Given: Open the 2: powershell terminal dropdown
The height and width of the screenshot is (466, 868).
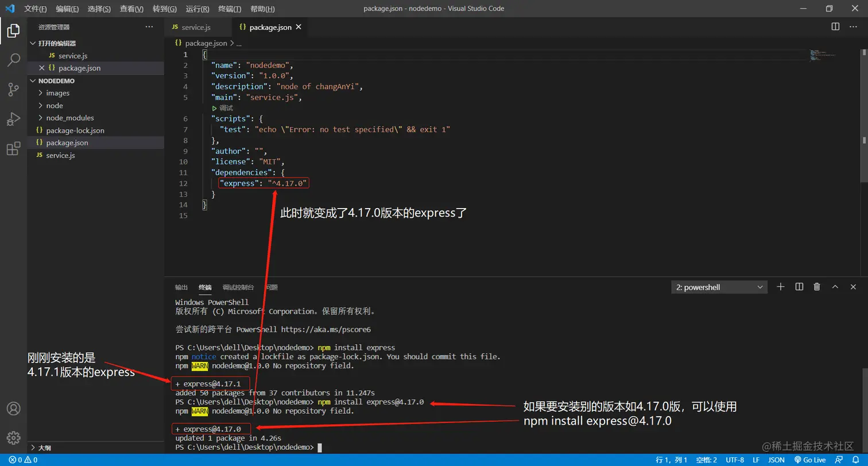Looking at the screenshot, I should point(719,287).
